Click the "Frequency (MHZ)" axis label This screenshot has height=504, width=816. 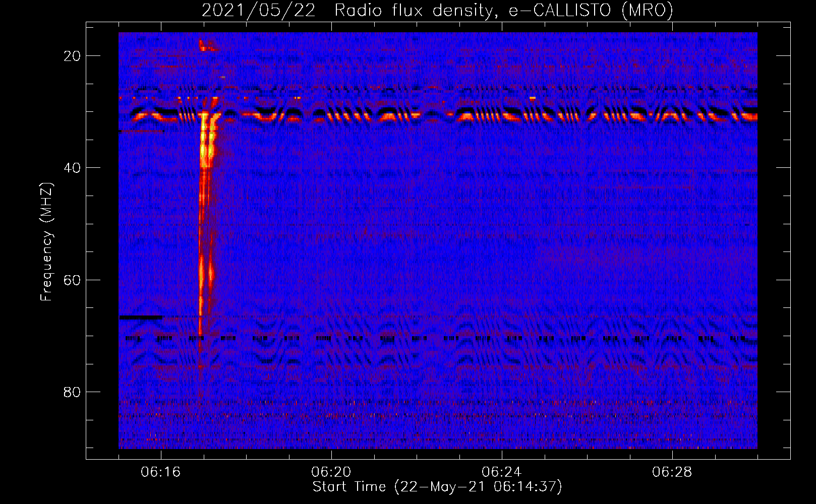pos(46,242)
